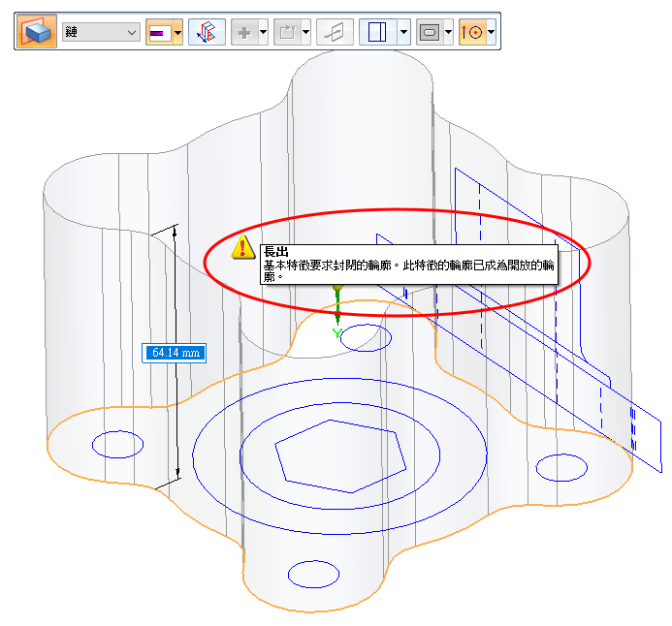672x626 pixels.
Task: Select the open/closed sketch split-rectangle icon
Action: [377, 32]
